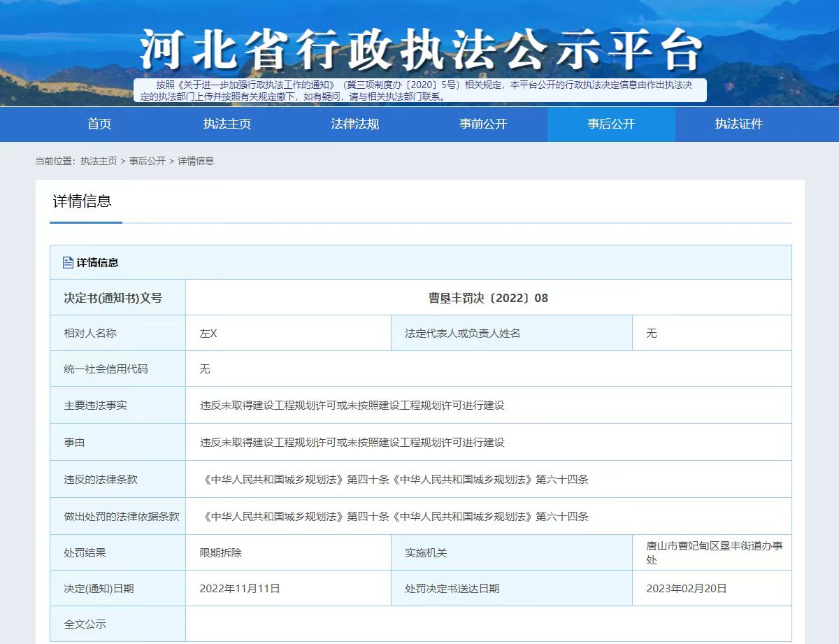Click the decision date 2022年11月11日
Viewport: 839px width, 644px height.
click(x=240, y=589)
